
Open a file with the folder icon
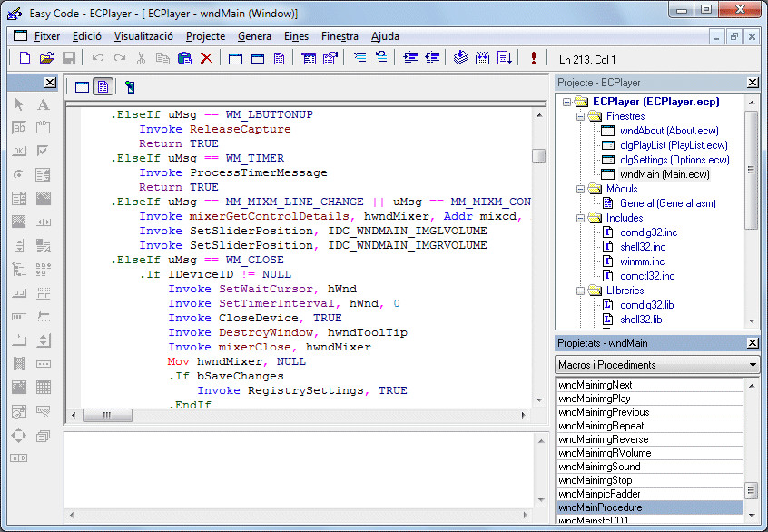[x=46, y=58]
